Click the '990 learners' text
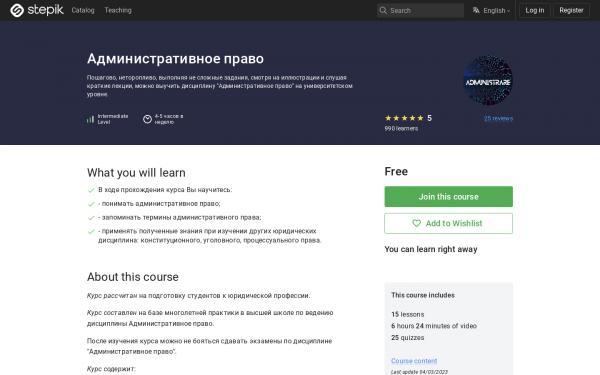This screenshot has width=600, height=375. click(x=401, y=129)
